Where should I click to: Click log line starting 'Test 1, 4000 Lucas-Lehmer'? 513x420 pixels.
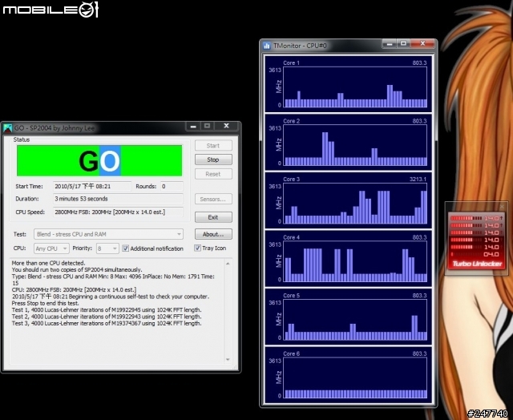[107, 309]
